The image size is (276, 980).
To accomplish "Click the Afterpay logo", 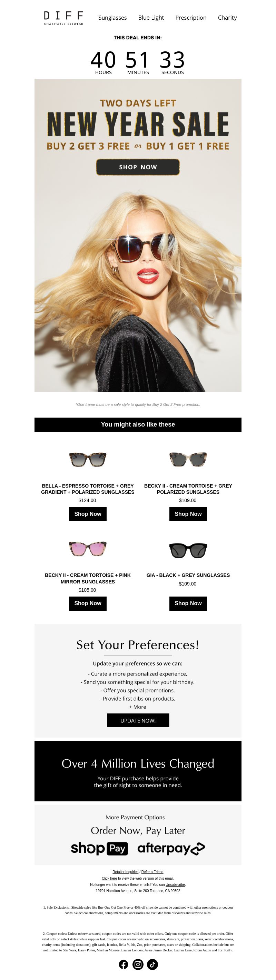I will click(x=171, y=848).
